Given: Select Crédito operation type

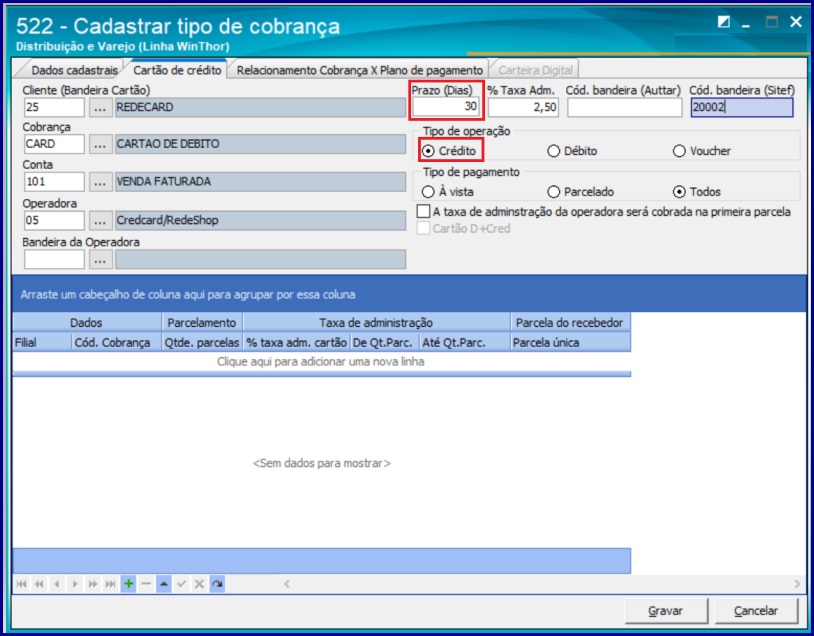Looking at the screenshot, I should tap(450, 151).
